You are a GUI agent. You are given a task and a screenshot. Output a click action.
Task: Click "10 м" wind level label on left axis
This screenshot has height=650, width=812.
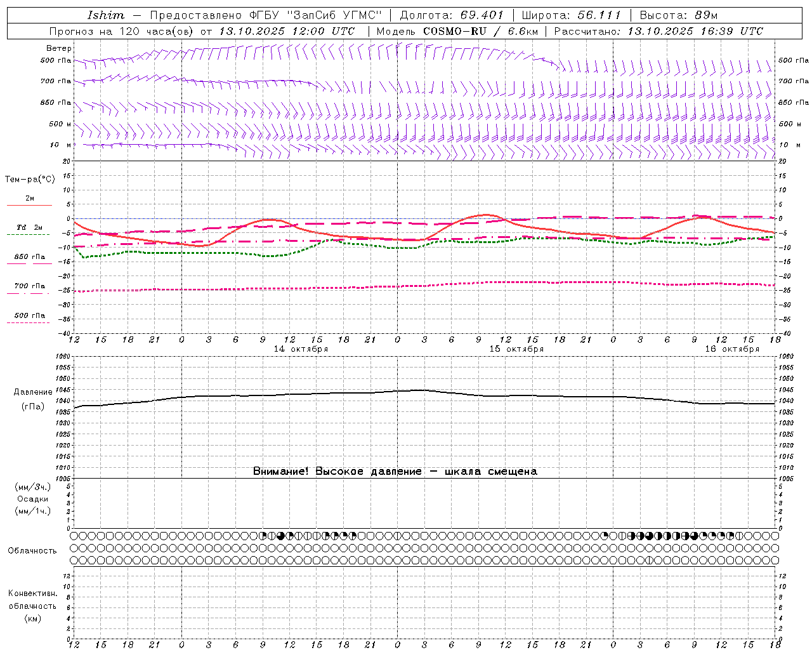pos(61,145)
